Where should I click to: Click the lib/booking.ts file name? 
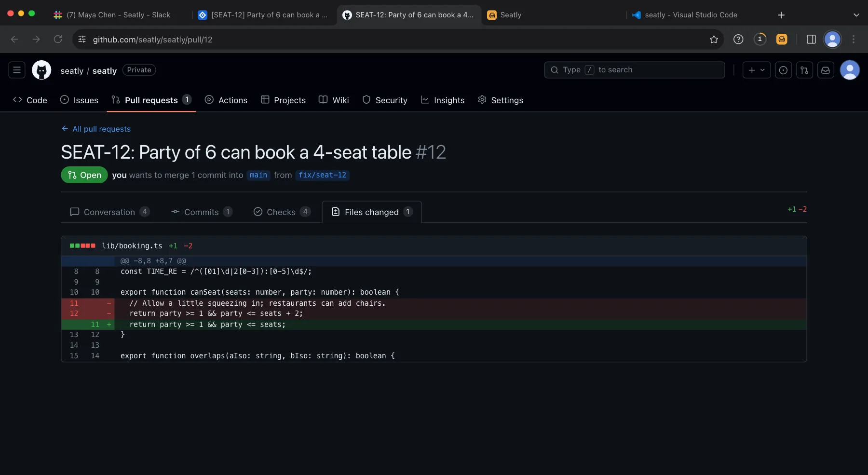coord(132,246)
